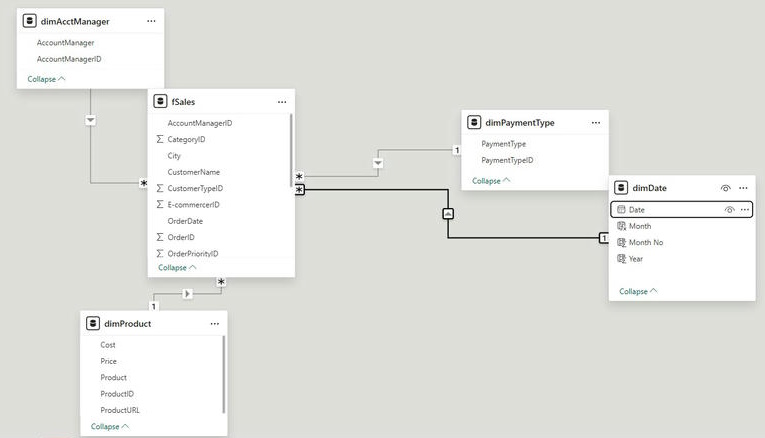Click the dimProduct table icon
The image size is (765, 438).
point(93,323)
